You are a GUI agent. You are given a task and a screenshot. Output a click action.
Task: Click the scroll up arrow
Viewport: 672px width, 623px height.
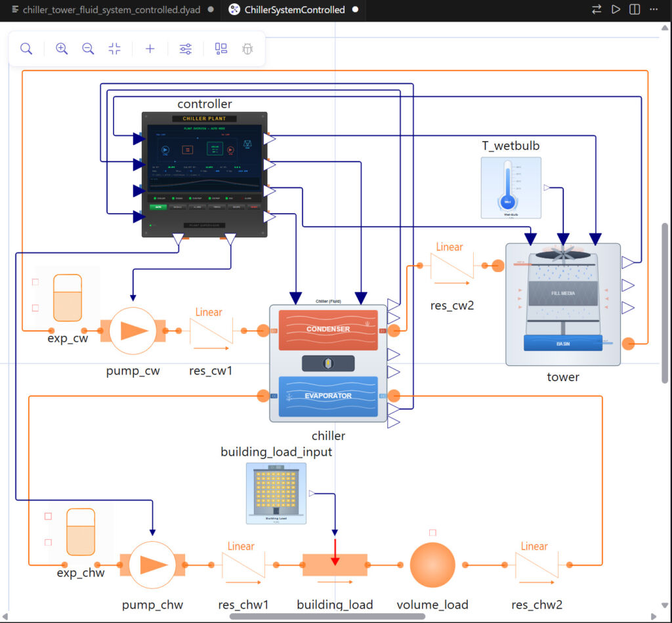[x=665, y=28]
